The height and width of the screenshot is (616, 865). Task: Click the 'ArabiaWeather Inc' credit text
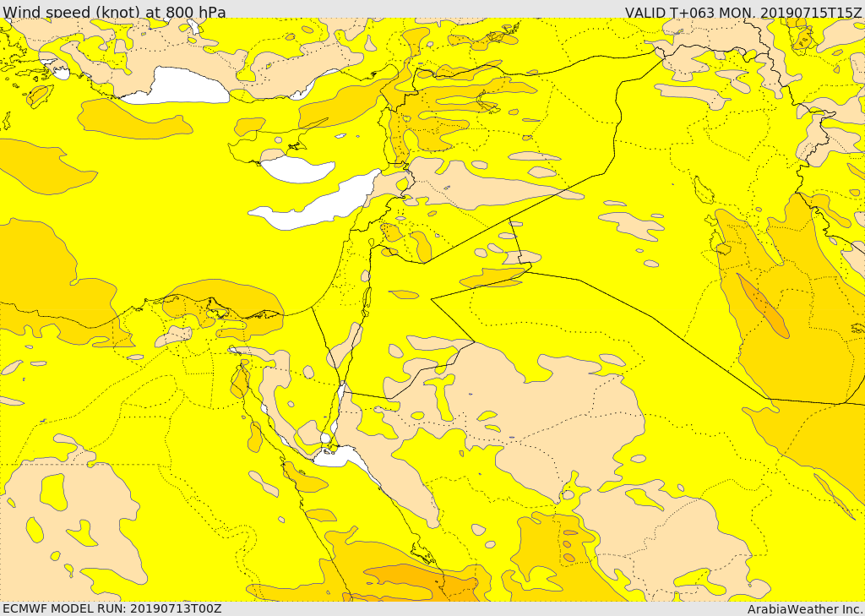tap(804, 609)
